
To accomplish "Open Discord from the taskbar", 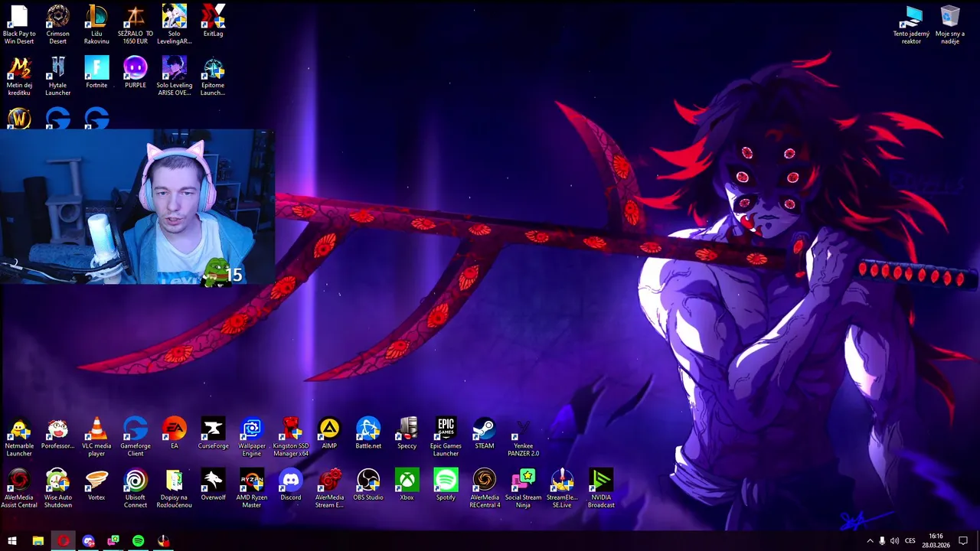I will click(88, 541).
